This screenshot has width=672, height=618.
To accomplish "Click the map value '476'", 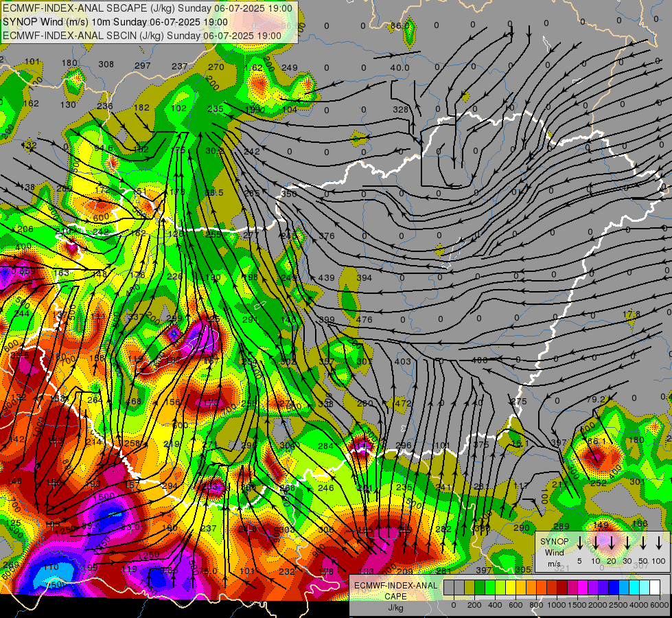I will [364, 320].
